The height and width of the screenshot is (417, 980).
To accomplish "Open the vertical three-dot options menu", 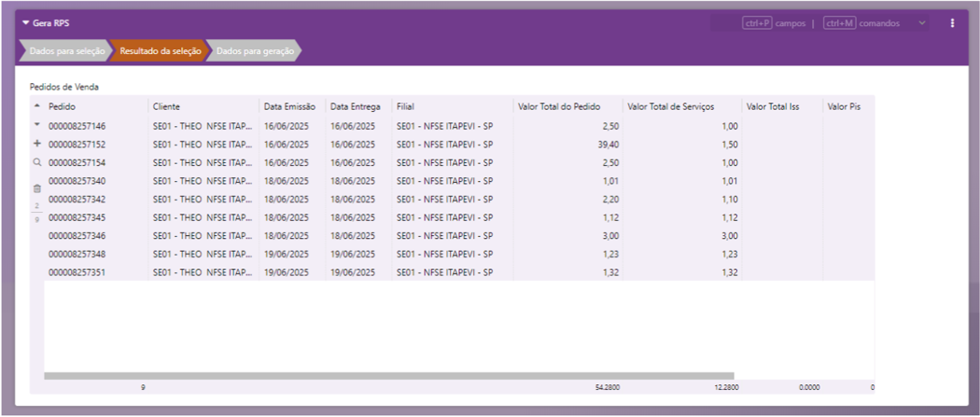I will click(953, 23).
